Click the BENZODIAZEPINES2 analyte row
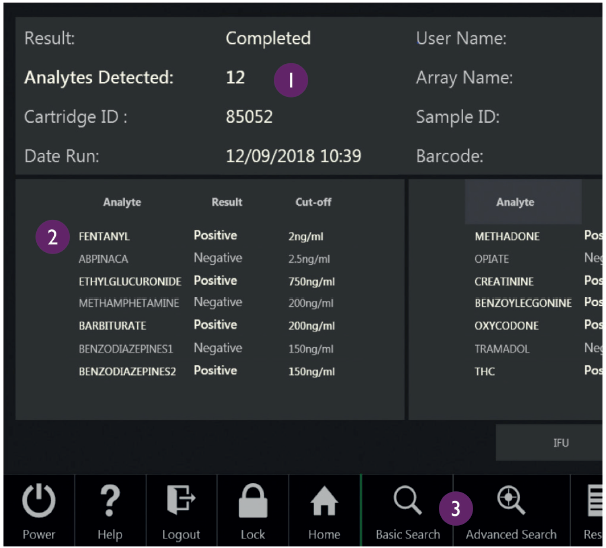This screenshot has height=548, width=606. click(x=207, y=371)
